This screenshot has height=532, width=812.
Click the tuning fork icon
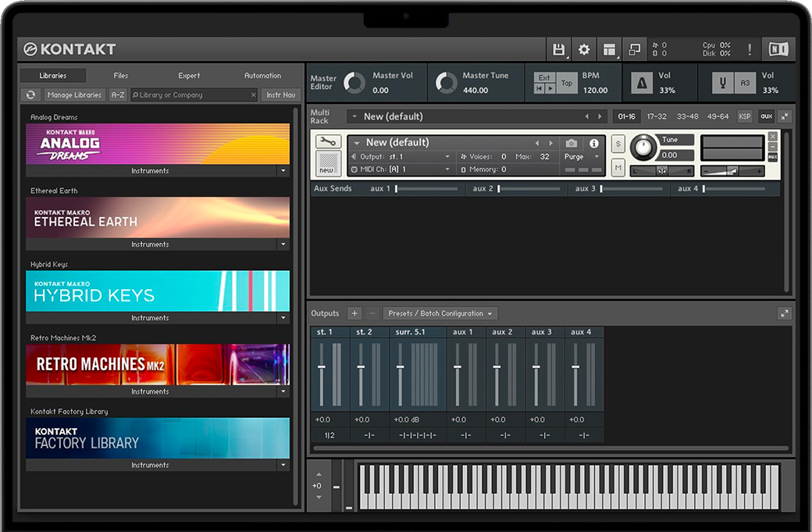click(722, 84)
